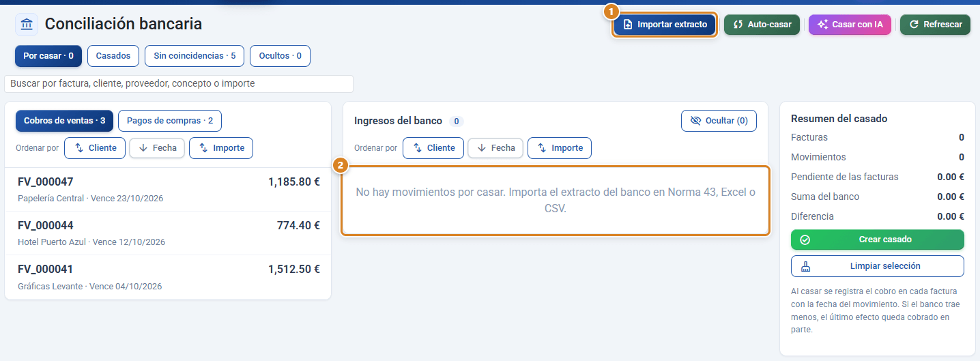980x361 pixels.
Task: Click the Movimientos row label
Action: [818, 157]
